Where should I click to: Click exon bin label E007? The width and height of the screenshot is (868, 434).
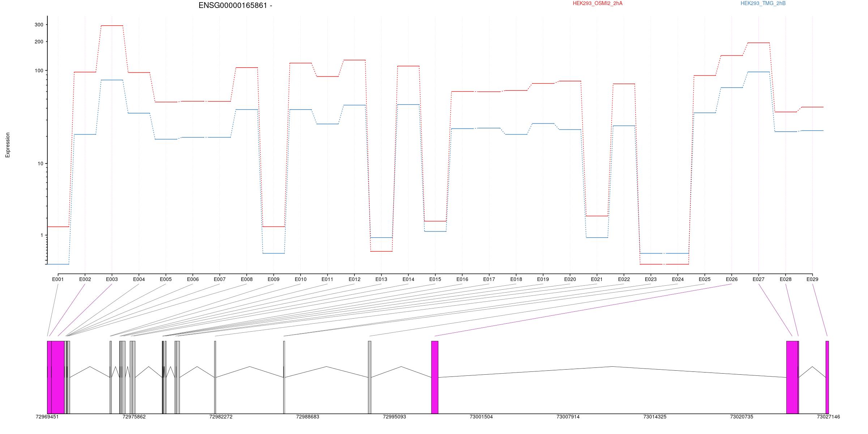pos(220,279)
